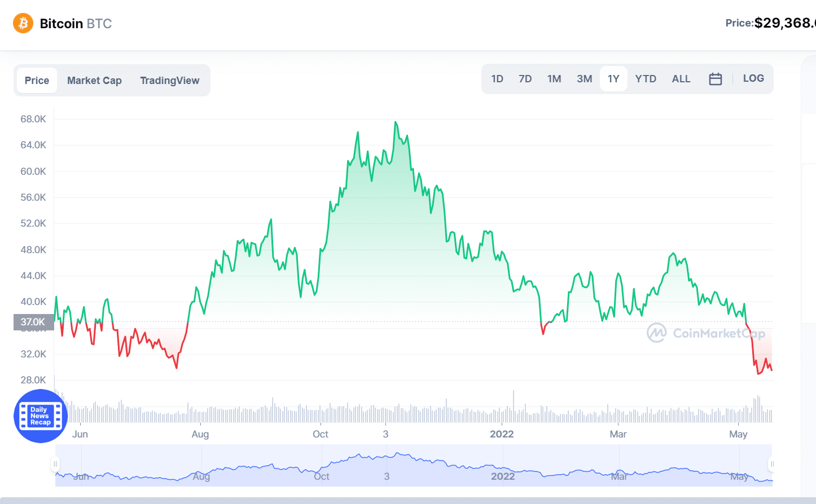Click the 32.0K y-axis label
Screen dimensions: 816x504
click(x=33, y=354)
